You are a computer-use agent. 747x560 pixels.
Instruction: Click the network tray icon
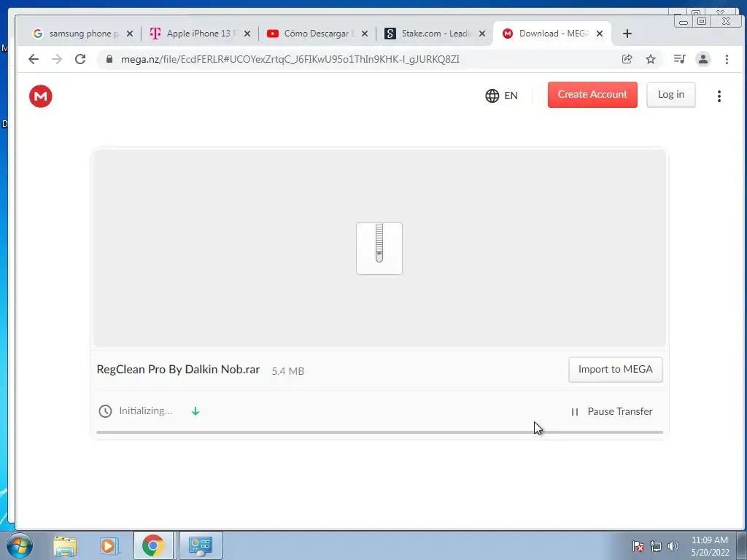pos(656,546)
